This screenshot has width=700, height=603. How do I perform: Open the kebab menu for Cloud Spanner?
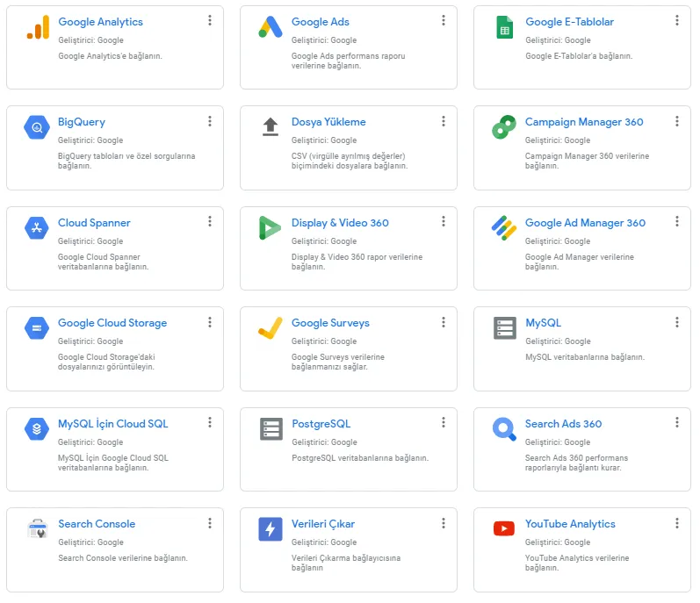tap(210, 222)
